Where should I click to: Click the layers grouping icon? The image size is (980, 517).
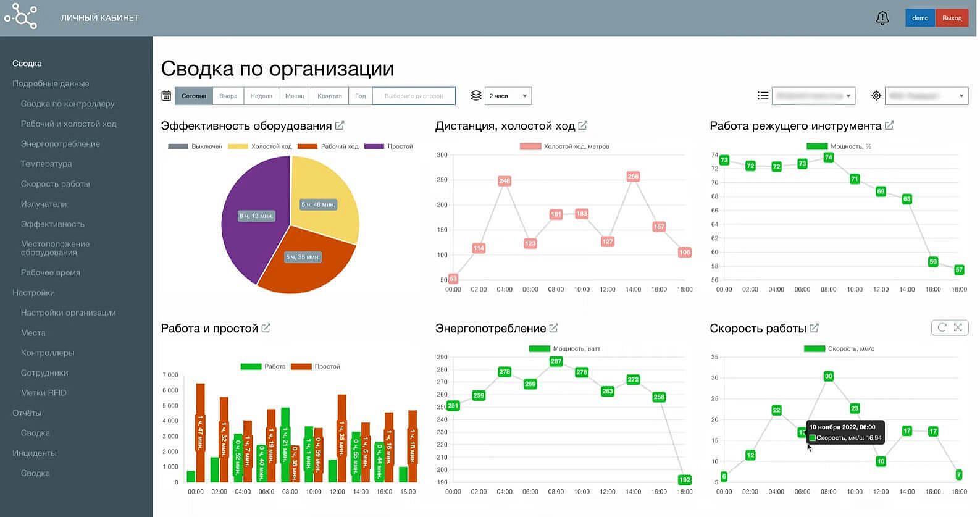pyautogui.click(x=475, y=96)
